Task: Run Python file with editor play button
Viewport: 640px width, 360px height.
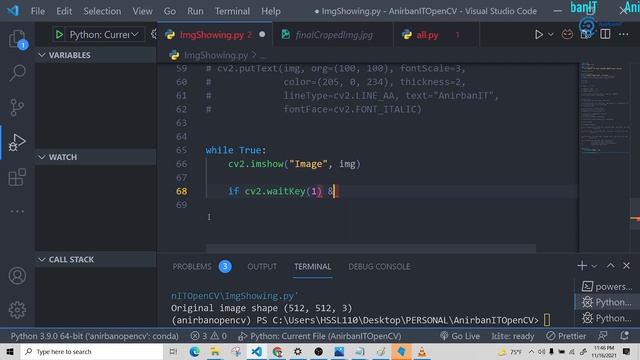Action: 538,35
